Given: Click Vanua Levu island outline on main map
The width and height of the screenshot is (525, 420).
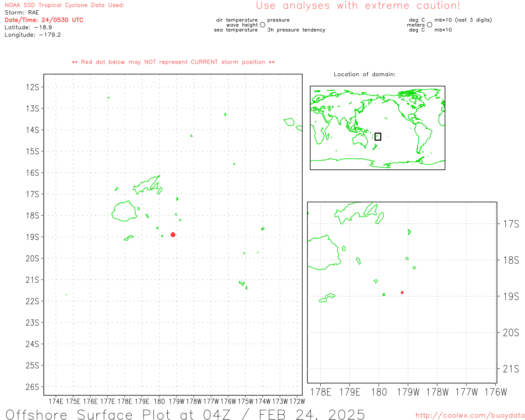Looking at the screenshot, I should (x=147, y=185).
